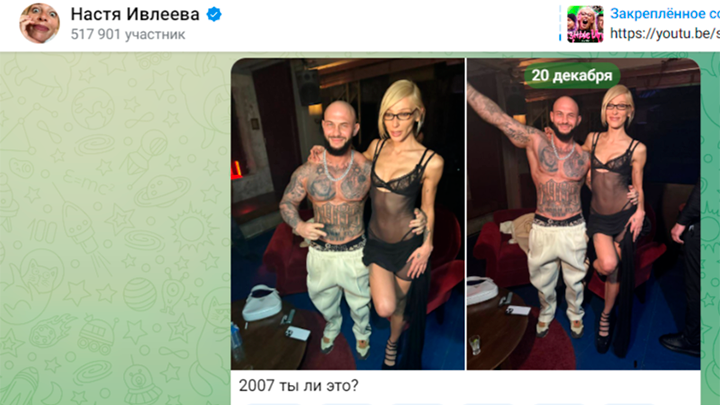Follow the youtu.be link in pinned message

[x=664, y=34]
